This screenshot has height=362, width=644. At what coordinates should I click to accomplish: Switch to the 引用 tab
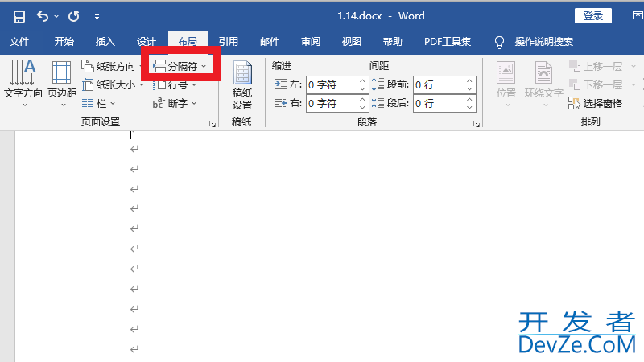(229, 42)
